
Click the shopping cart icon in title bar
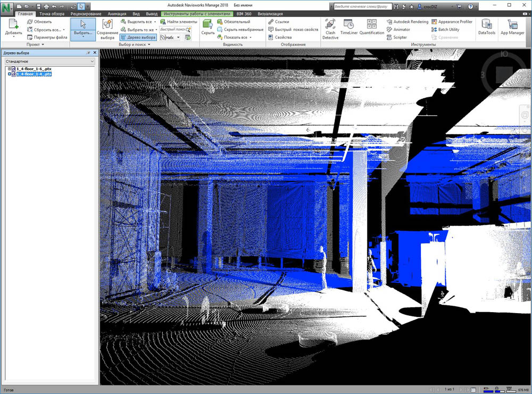(460, 6)
